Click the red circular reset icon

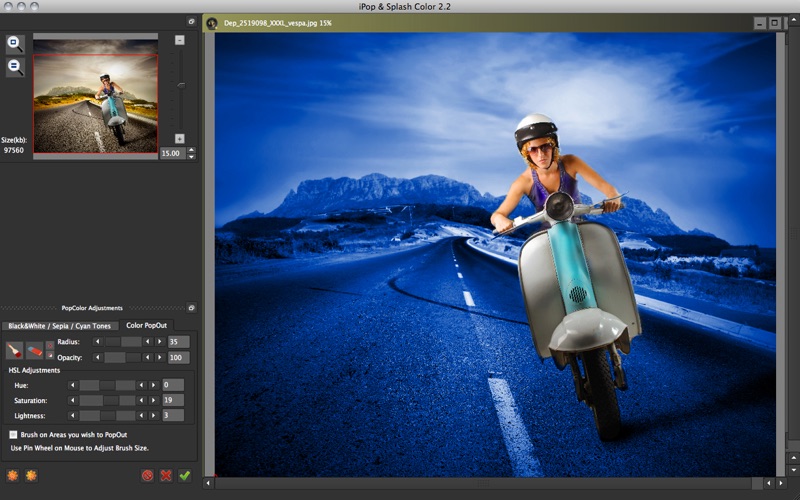point(148,476)
